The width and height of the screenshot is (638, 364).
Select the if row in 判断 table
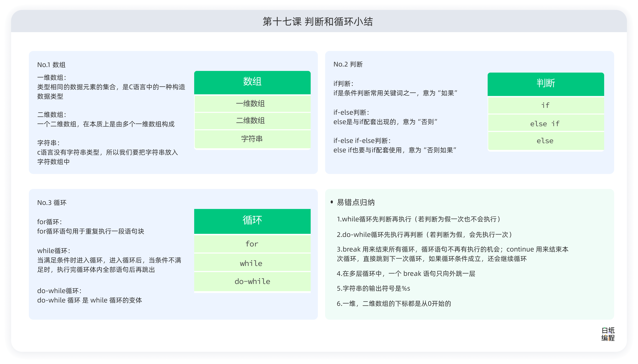pyautogui.click(x=546, y=105)
